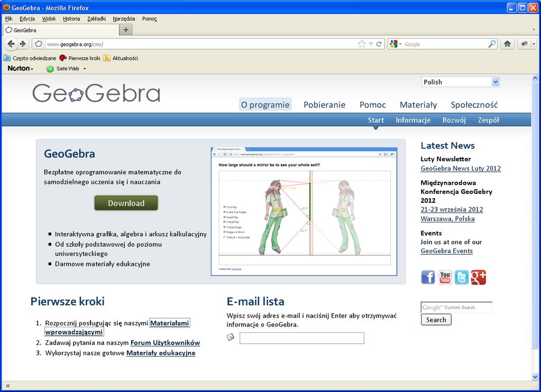The width and height of the screenshot is (541, 392).
Task: Open the Narzędzia menu
Action: point(124,18)
